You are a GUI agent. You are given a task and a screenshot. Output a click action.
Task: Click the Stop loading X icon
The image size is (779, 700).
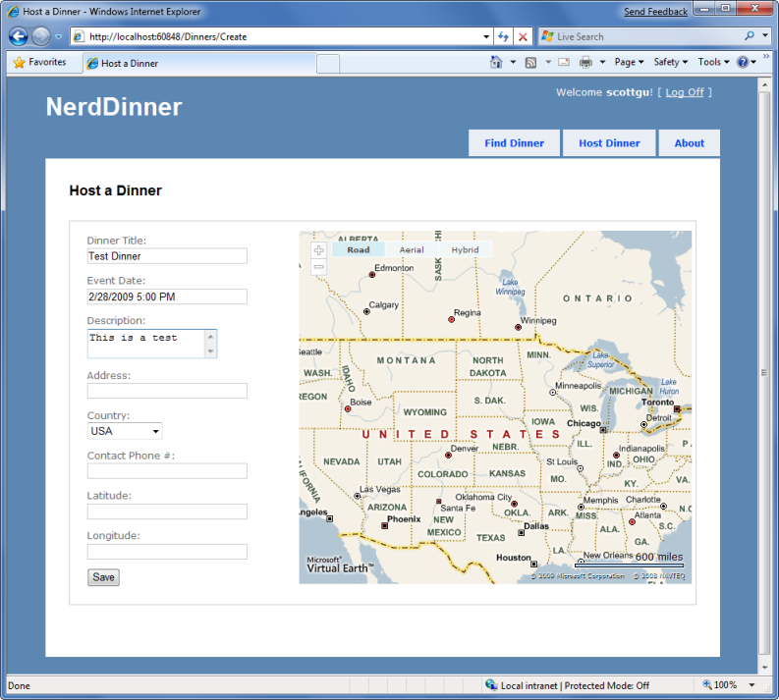click(x=523, y=36)
